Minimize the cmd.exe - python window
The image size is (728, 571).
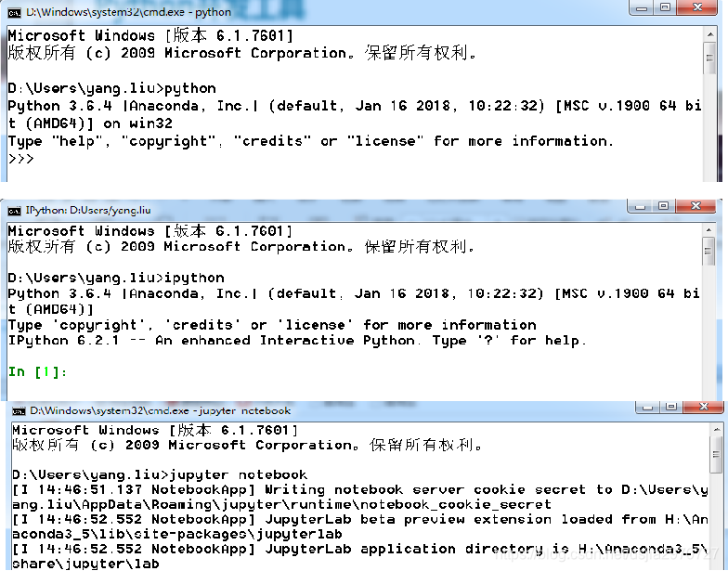point(642,7)
